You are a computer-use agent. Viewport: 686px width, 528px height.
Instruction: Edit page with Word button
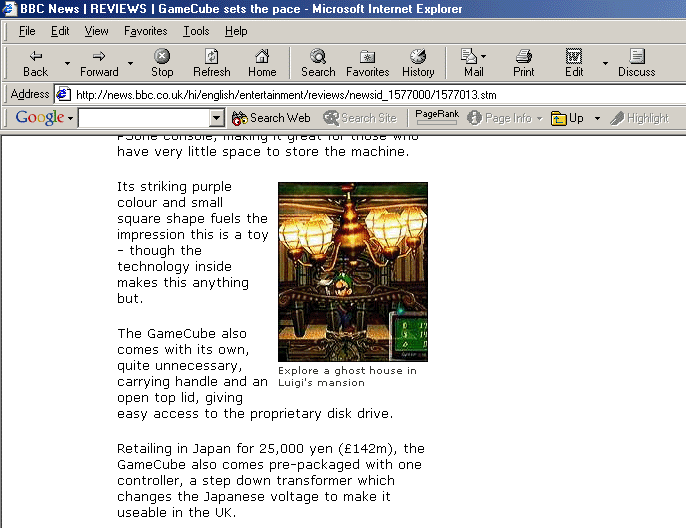coord(574,63)
